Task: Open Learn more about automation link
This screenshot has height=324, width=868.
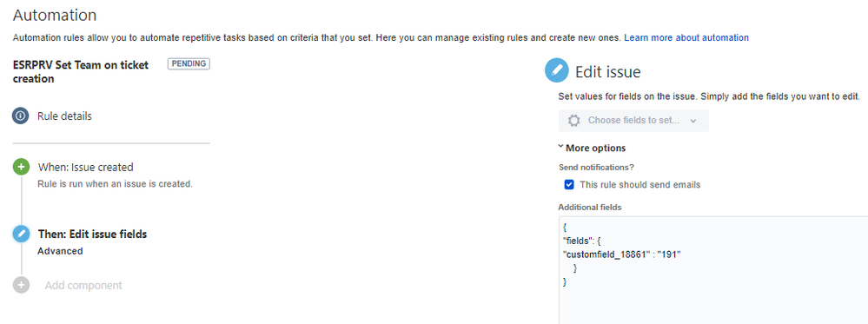Action: tap(686, 37)
